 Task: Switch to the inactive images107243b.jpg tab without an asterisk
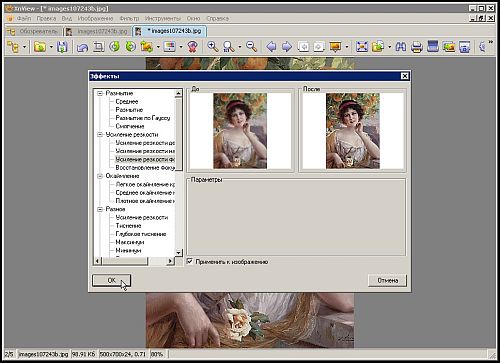[x=97, y=31]
